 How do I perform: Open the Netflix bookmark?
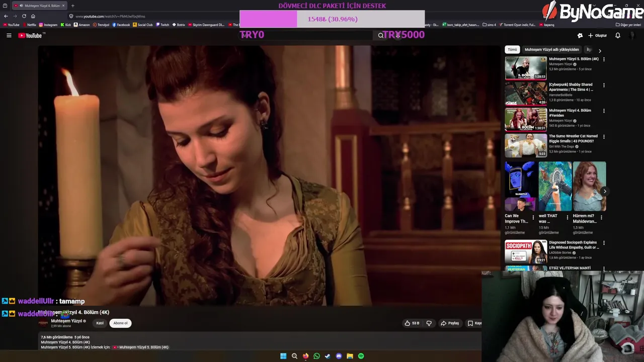(x=29, y=25)
